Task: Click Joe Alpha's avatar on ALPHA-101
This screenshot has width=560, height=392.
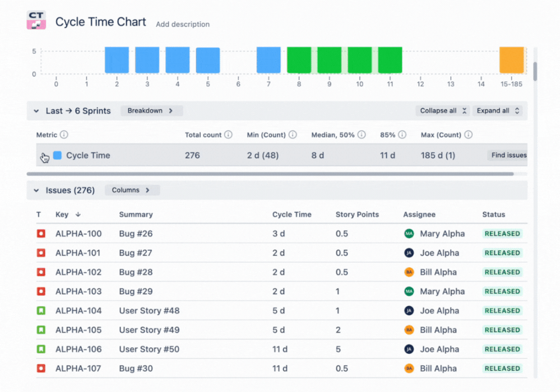Action: click(x=410, y=253)
